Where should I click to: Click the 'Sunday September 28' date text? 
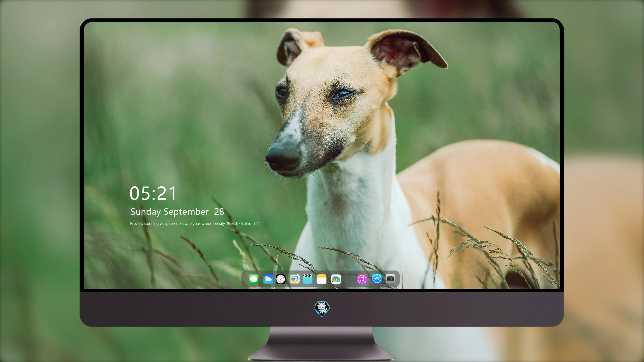click(177, 212)
